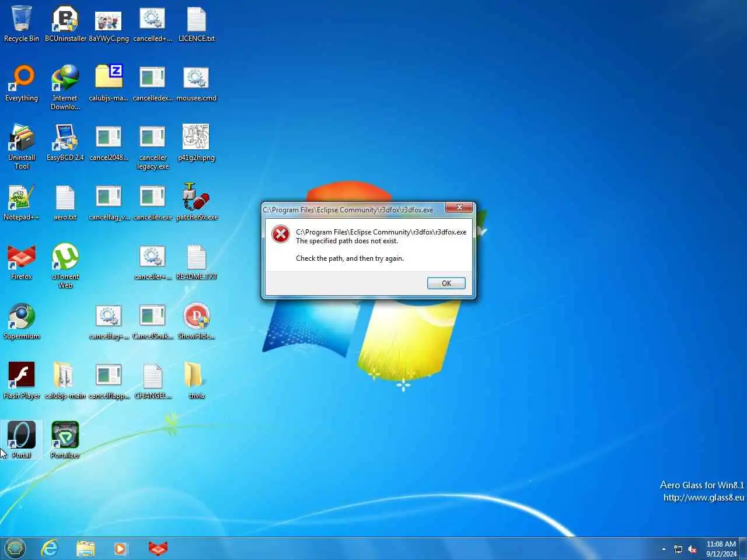Viewport: 747px width, 560px height.
Task: Click the red fox icon in the taskbar
Action: pos(158,548)
